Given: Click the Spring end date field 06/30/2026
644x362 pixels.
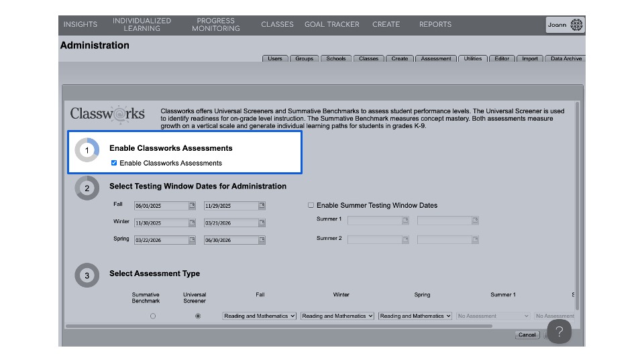Looking at the screenshot, I should click(x=231, y=240).
